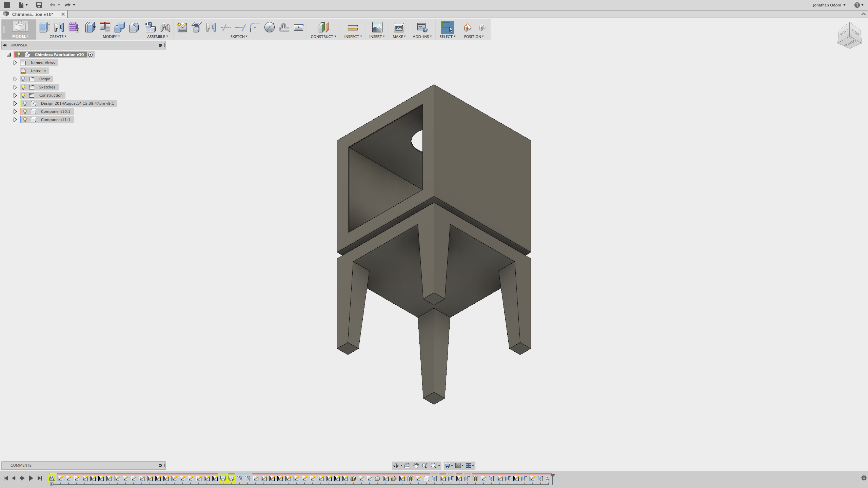The image size is (868, 488).
Task: Open the ASSEMBLE menu
Action: click(x=157, y=36)
